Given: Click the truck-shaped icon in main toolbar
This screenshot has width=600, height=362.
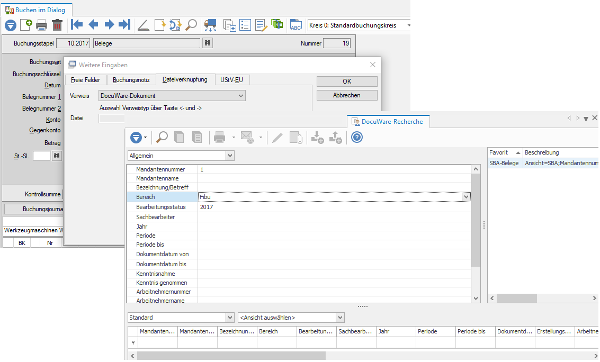Looking at the screenshot, I should point(210,25).
